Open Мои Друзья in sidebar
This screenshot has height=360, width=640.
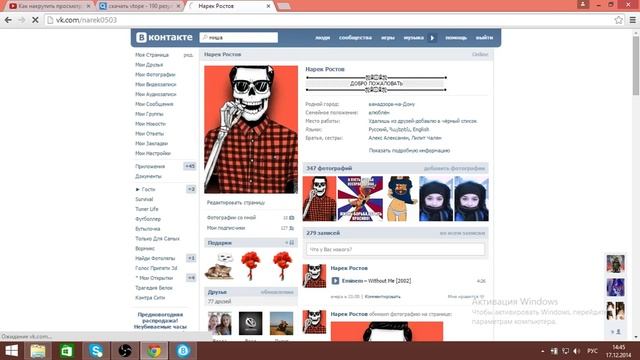[x=149, y=64]
